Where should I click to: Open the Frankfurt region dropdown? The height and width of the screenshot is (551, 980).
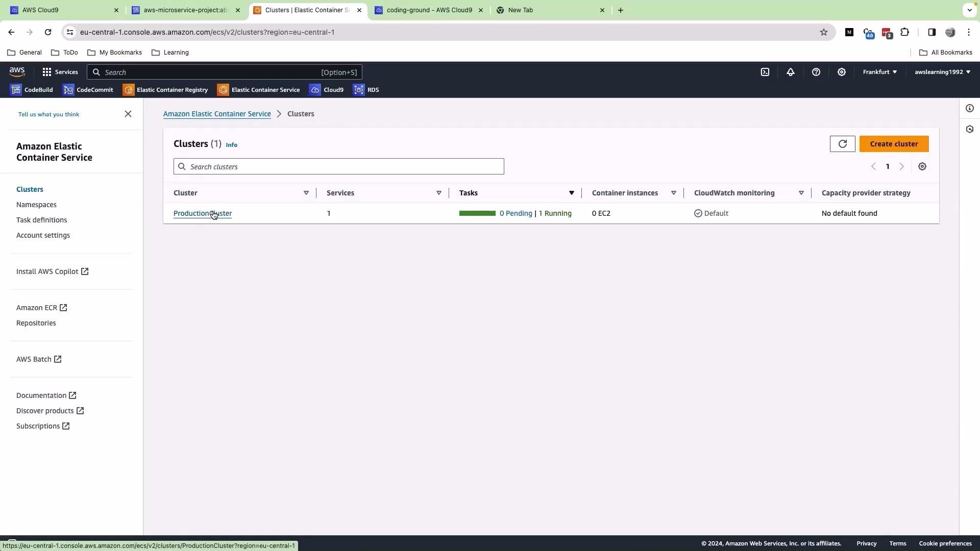coord(880,72)
